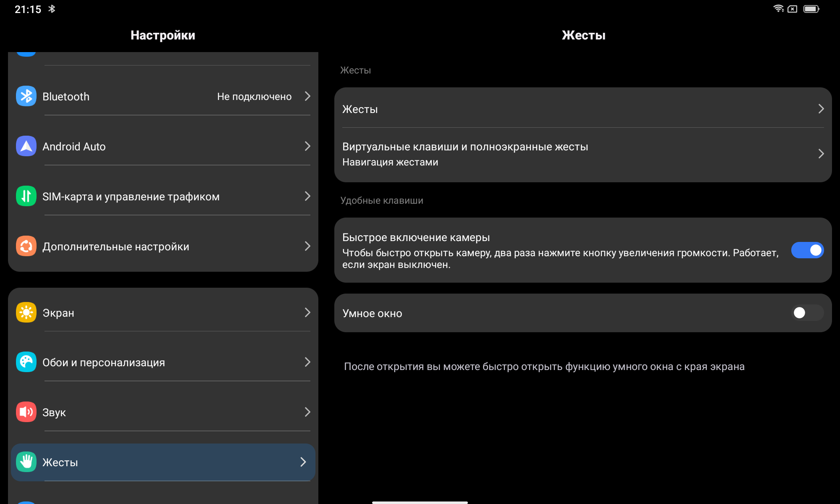Disable Быстрое включение камеры switch

(807, 250)
